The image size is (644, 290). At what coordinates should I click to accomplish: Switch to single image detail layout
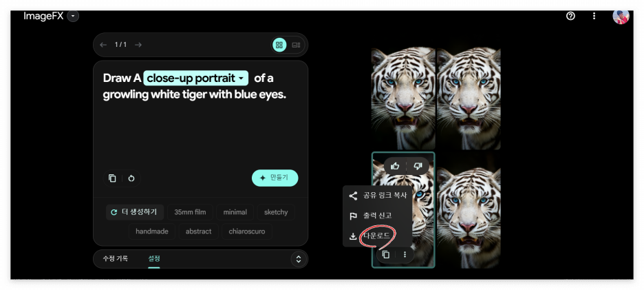296,45
